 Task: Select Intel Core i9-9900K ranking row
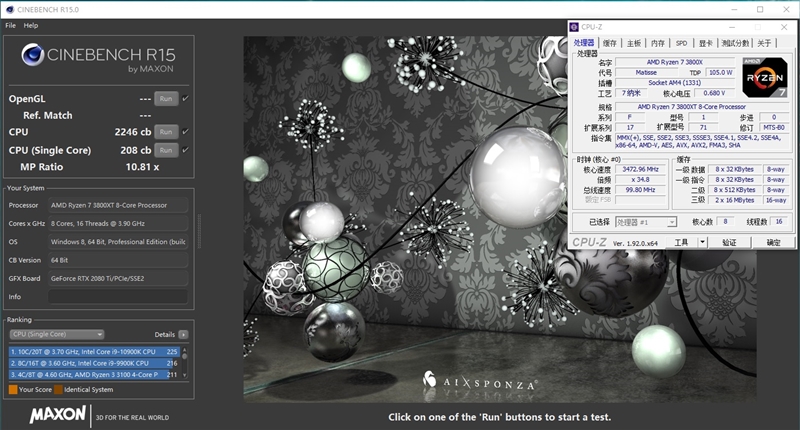click(x=94, y=363)
